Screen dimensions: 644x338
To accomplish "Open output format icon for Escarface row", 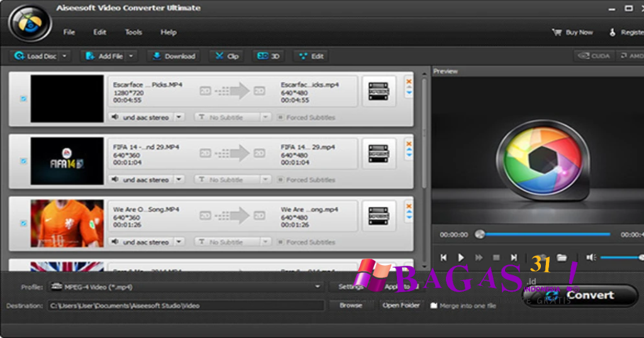I will click(x=379, y=91).
